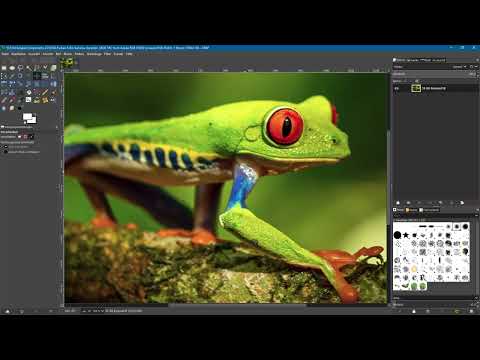
Task: Toggle visibility eye of the frog layer
Action: click(397, 88)
